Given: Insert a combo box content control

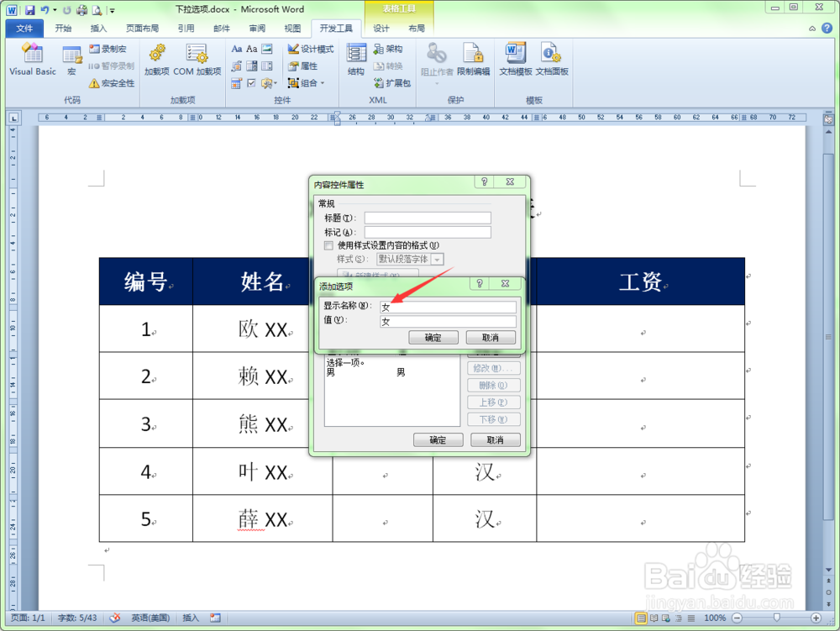Looking at the screenshot, I should (251, 66).
